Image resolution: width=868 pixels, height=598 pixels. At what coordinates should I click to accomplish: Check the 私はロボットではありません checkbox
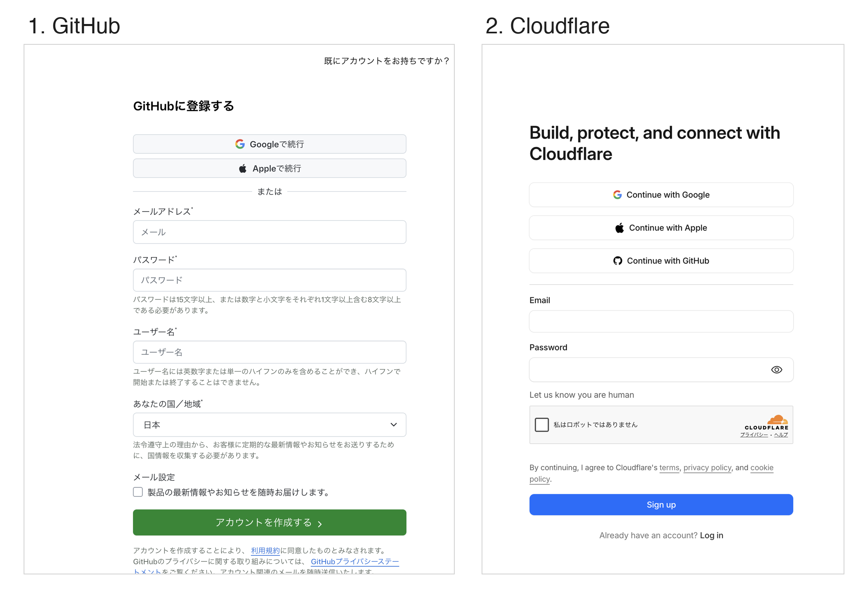(542, 425)
